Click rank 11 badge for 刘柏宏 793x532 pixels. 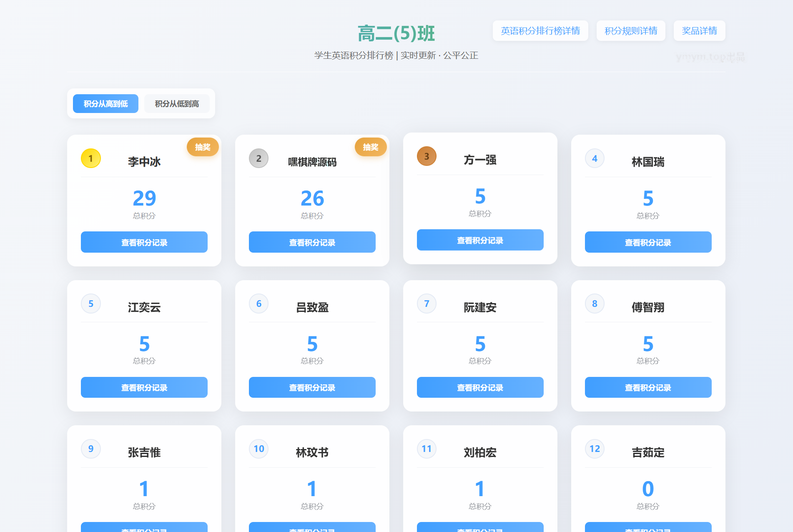click(427, 449)
